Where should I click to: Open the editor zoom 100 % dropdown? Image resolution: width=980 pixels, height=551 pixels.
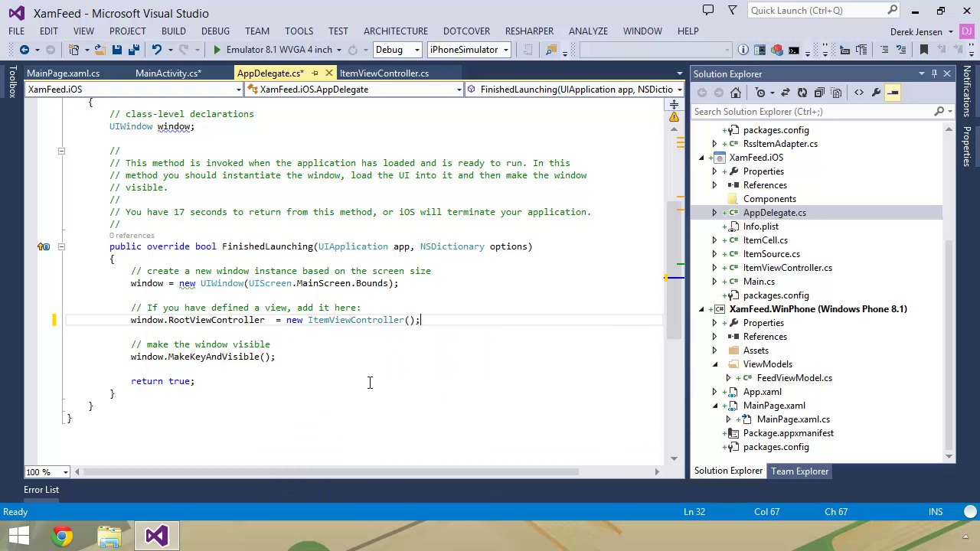(x=66, y=472)
